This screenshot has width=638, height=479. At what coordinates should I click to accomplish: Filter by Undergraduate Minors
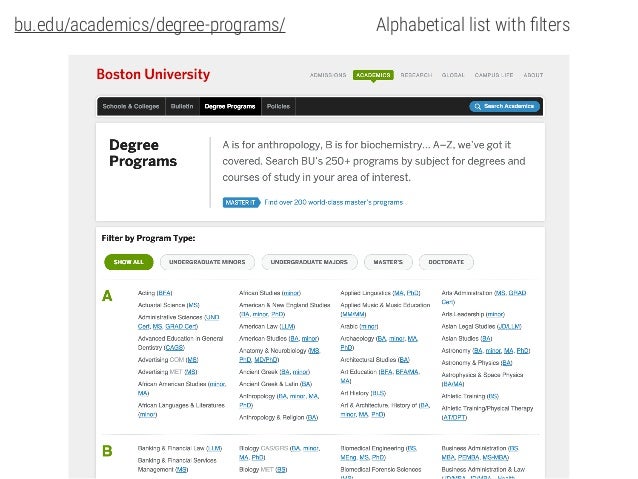pos(207,262)
